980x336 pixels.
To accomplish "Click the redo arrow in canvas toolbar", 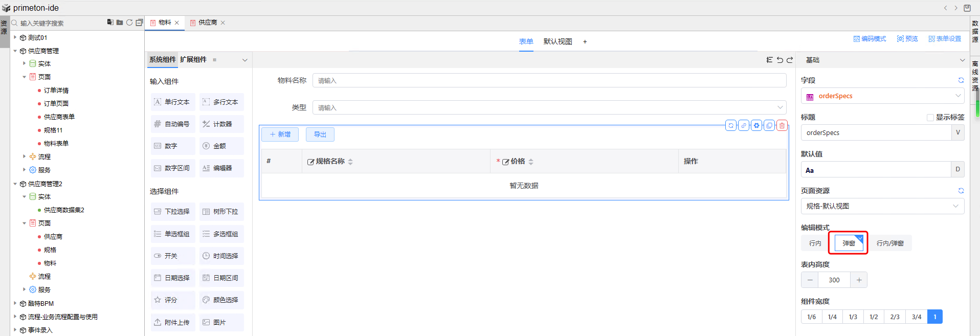I will [790, 60].
